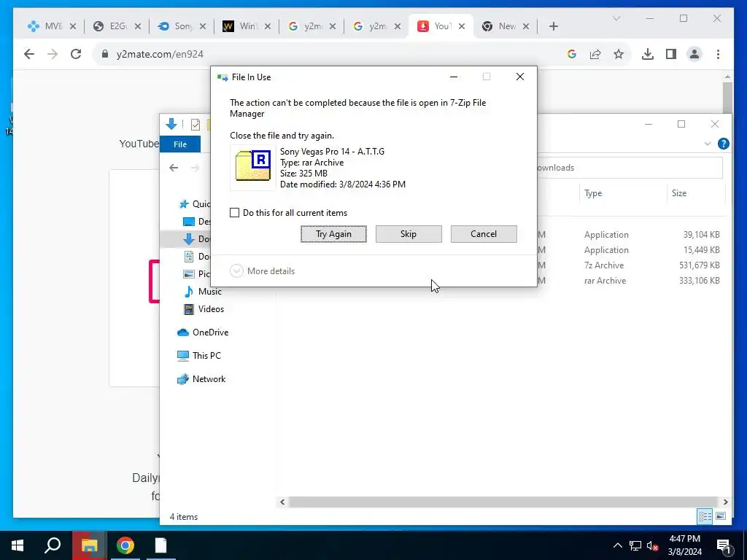The width and height of the screenshot is (747, 560).
Task: Click the blank document taskbar icon
Action: [x=160, y=545]
